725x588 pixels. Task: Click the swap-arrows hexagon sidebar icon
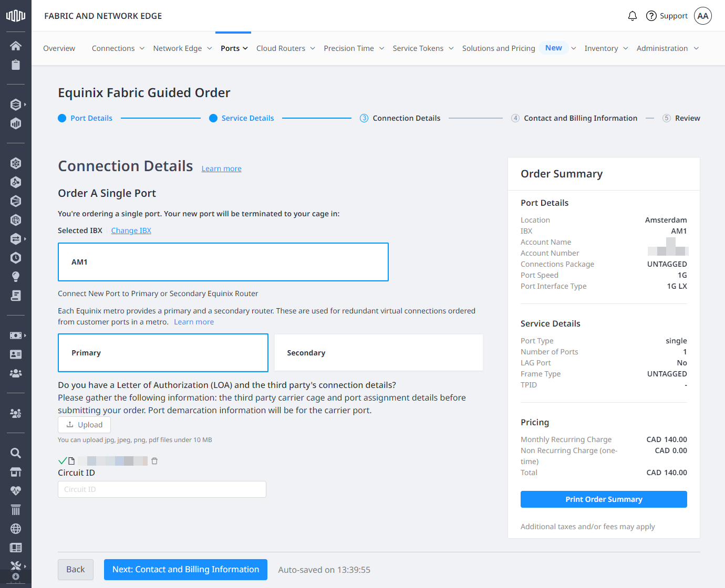[x=16, y=239]
